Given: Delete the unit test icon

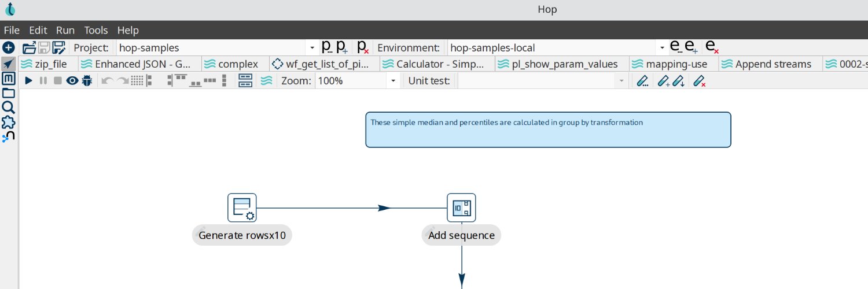Looking at the screenshot, I should coord(700,81).
